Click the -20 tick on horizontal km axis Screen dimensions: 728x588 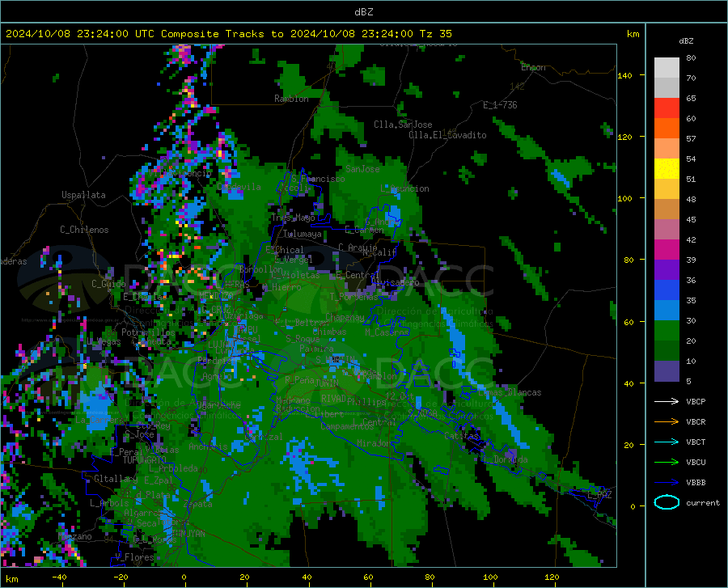click(121, 577)
